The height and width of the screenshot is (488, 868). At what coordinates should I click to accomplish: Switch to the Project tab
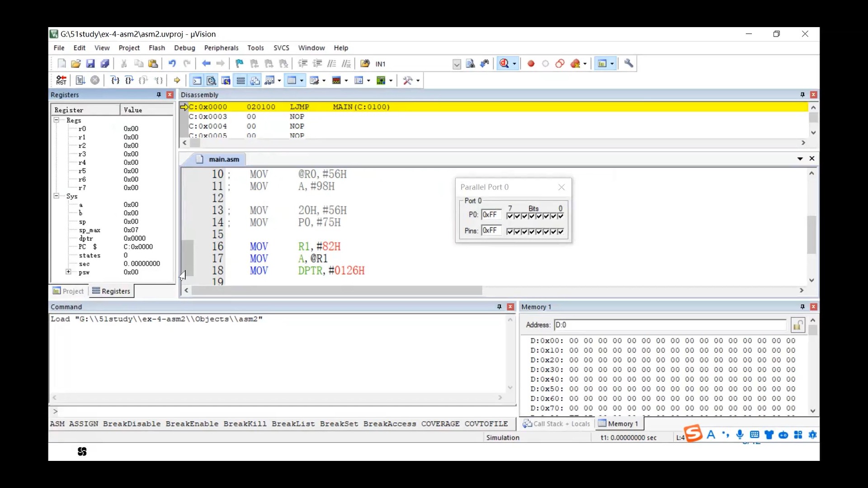(68, 291)
